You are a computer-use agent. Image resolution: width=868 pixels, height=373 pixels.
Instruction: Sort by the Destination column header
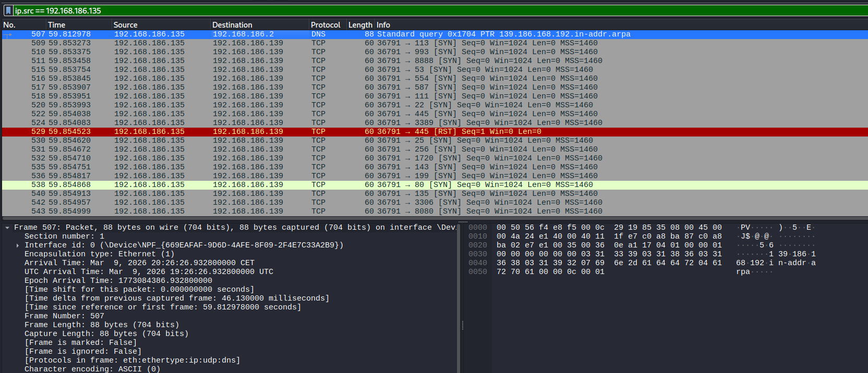tap(259, 24)
